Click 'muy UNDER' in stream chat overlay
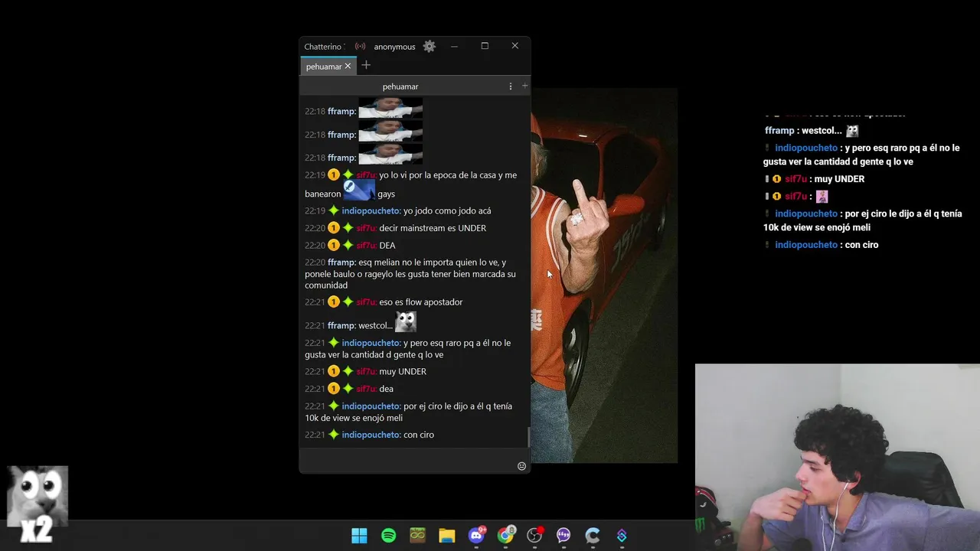 (x=839, y=179)
